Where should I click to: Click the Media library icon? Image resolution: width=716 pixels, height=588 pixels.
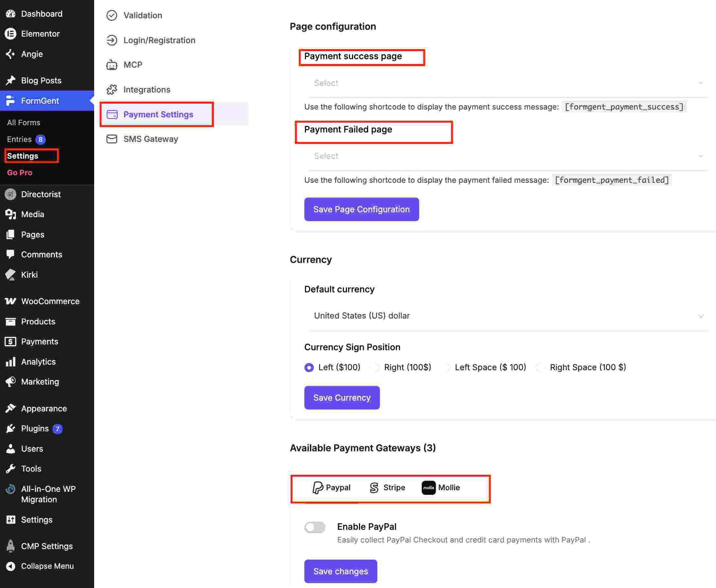coord(10,215)
